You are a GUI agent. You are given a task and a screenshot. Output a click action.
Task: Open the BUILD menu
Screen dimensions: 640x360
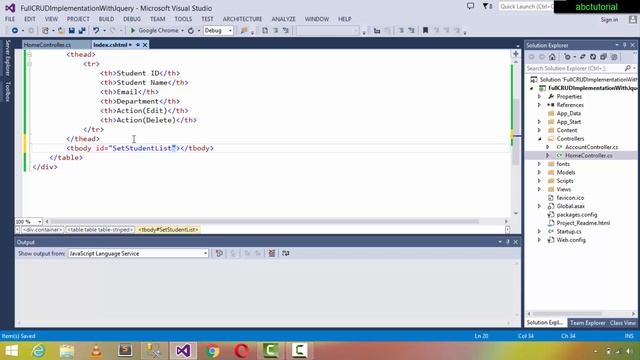coord(106,19)
